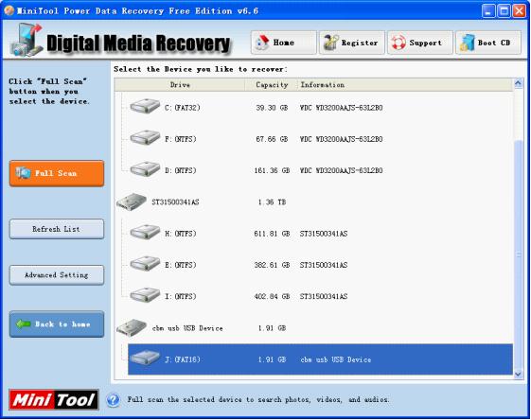This screenshot has height=420, width=531.
Task: Select the C: (FAT32) drive icon
Action: 145,107
